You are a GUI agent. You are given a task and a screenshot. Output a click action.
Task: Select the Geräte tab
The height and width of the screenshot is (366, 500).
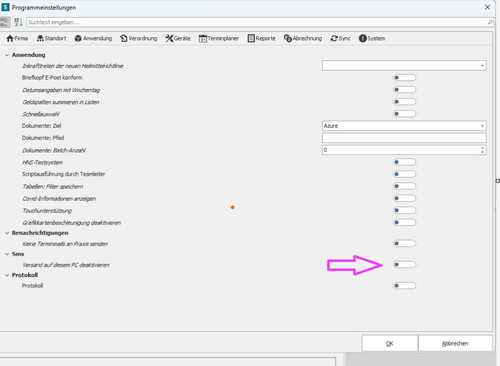178,38
